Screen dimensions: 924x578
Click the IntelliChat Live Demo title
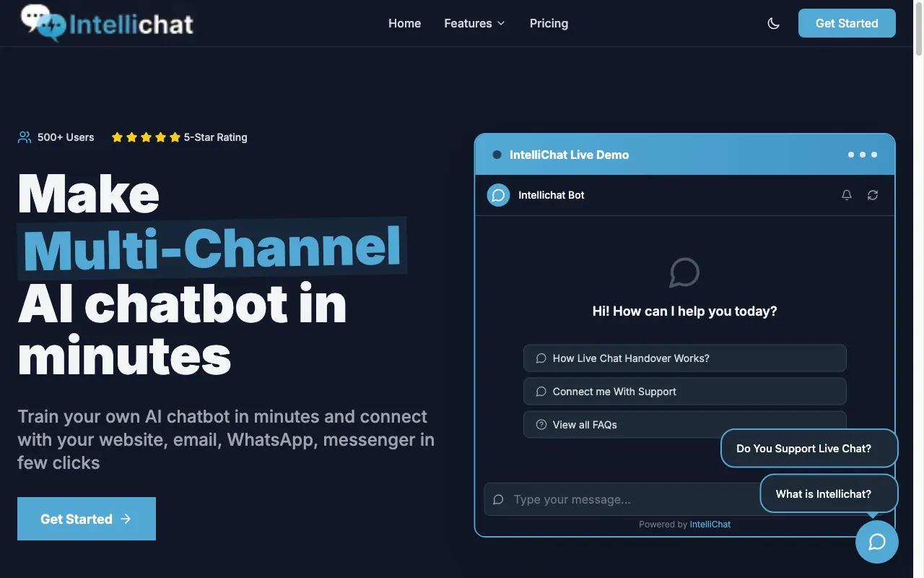point(569,155)
